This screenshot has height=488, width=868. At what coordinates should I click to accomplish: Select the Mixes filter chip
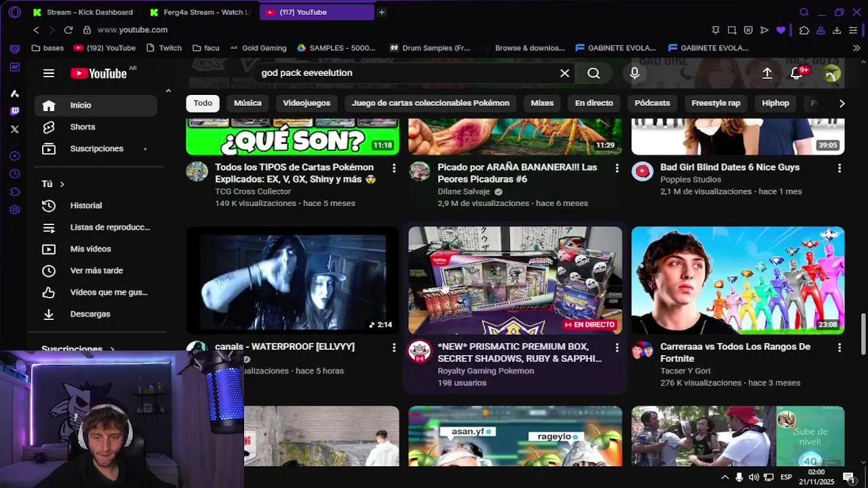pyautogui.click(x=542, y=103)
